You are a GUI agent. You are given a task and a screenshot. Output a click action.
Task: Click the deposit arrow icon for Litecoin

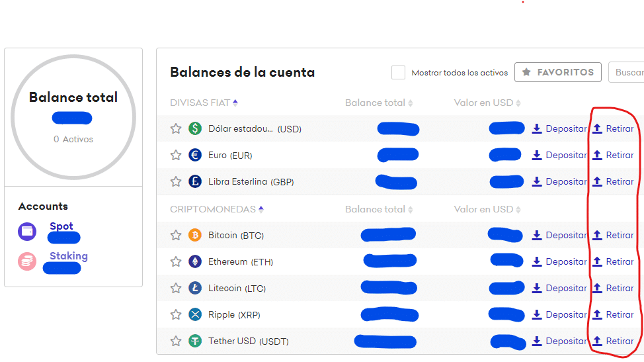[537, 288]
